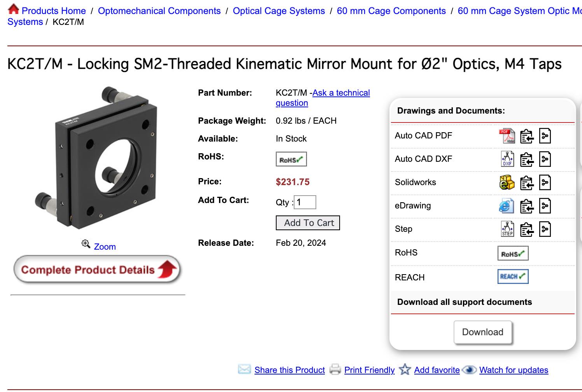Open the eDrawing file icon
The width and height of the screenshot is (582, 392).
507,206
